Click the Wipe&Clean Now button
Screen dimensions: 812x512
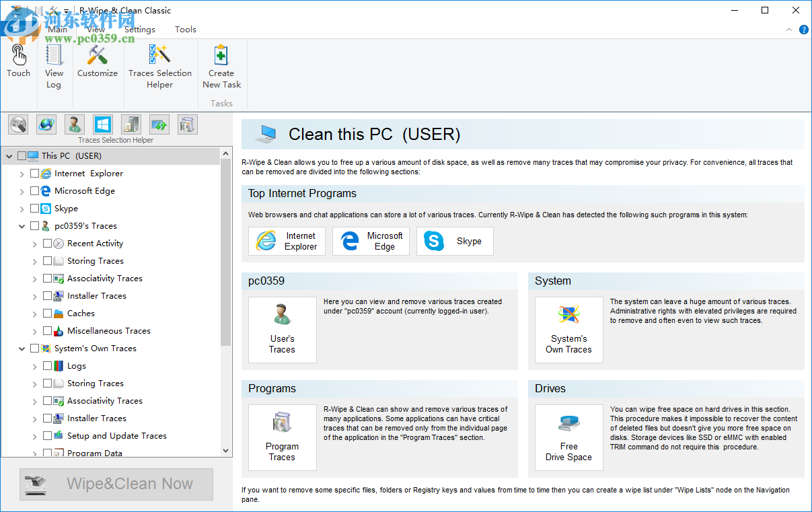click(x=116, y=484)
